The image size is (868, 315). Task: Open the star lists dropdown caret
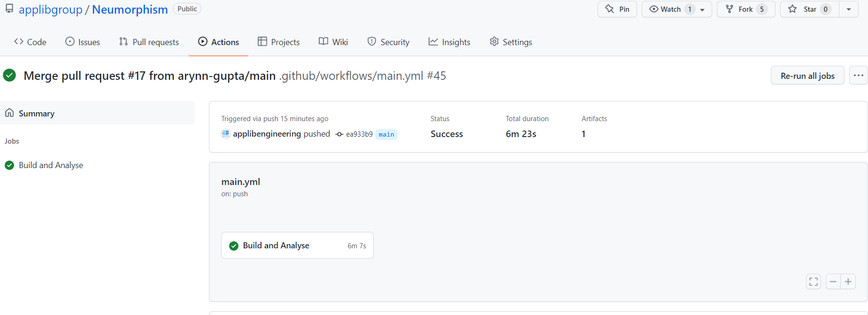(849, 9)
